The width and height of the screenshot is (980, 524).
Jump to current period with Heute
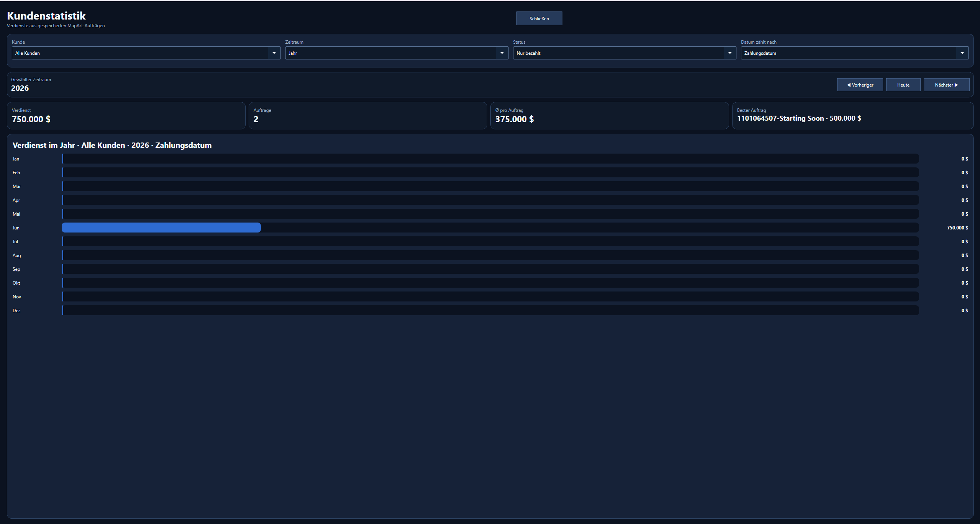pos(903,85)
